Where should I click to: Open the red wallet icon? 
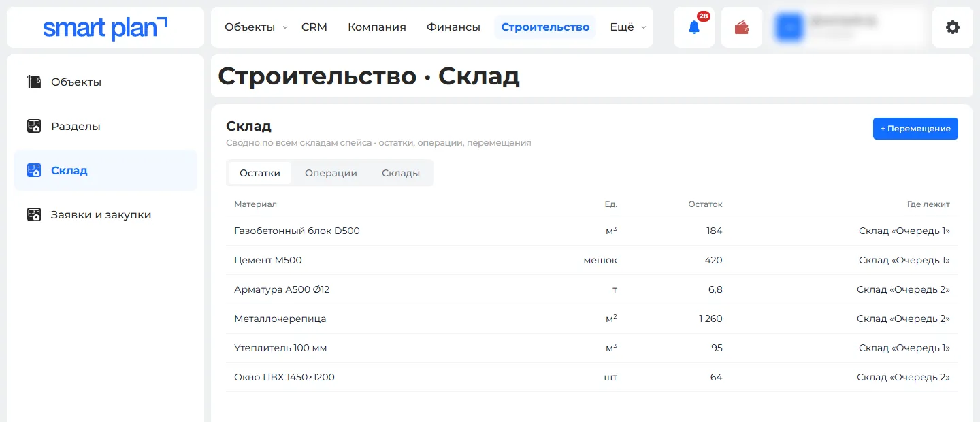click(x=742, y=27)
